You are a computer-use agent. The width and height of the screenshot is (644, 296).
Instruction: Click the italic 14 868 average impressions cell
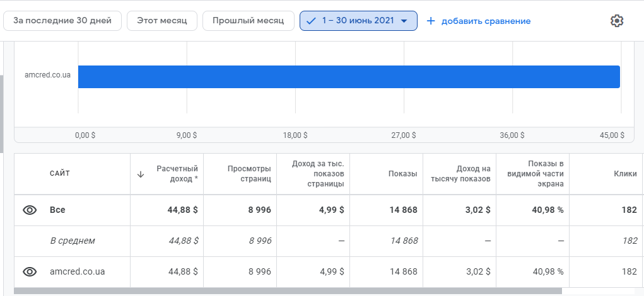tap(404, 241)
